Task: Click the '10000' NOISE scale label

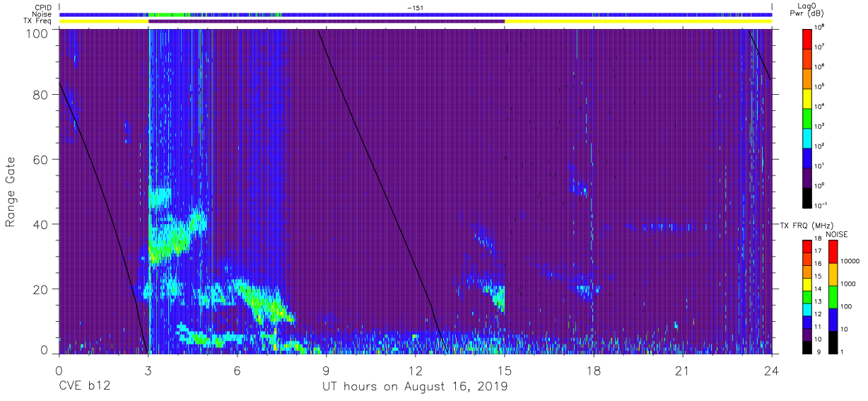Action: pos(850,262)
